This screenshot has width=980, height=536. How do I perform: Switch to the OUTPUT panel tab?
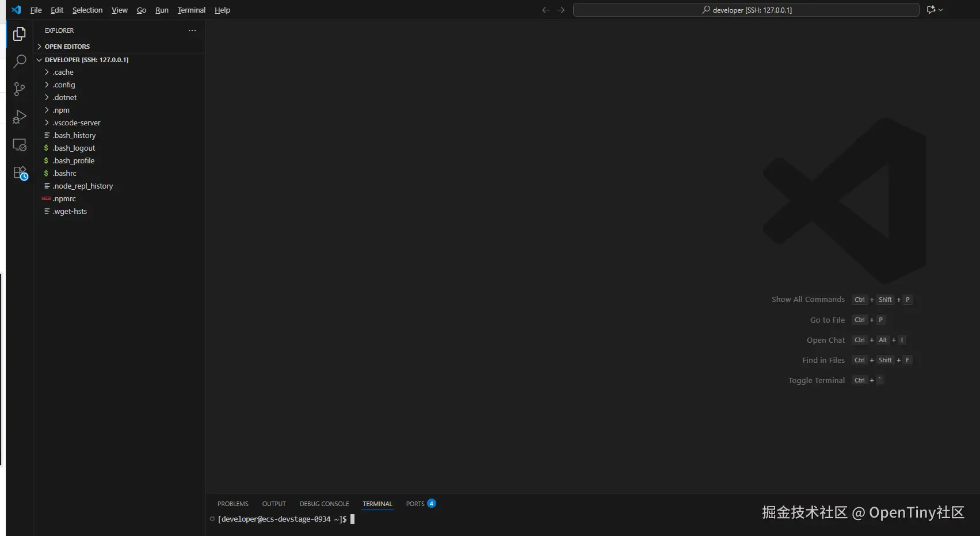273,504
